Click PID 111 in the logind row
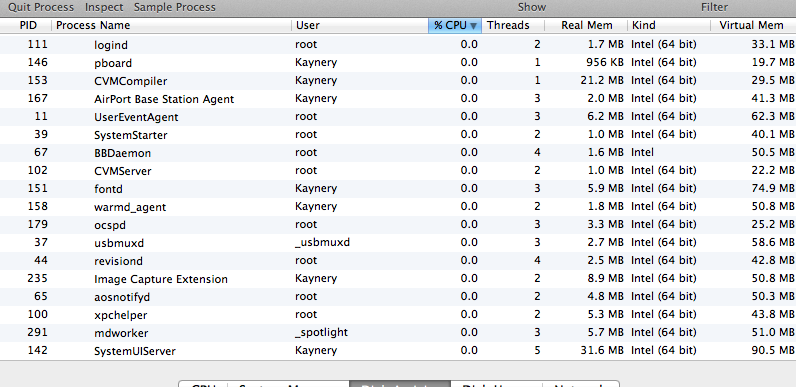The image size is (796, 387). pyautogui.click(x=38, y=44)
